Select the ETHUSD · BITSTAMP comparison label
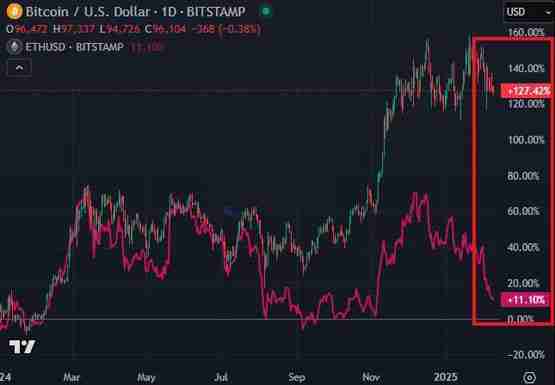 click(74, 47)
